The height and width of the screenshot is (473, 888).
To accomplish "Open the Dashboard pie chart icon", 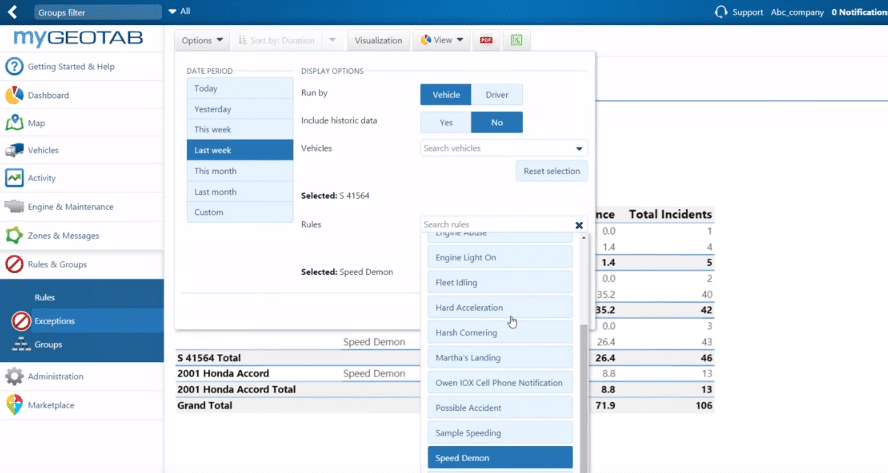I will (14, 95).
